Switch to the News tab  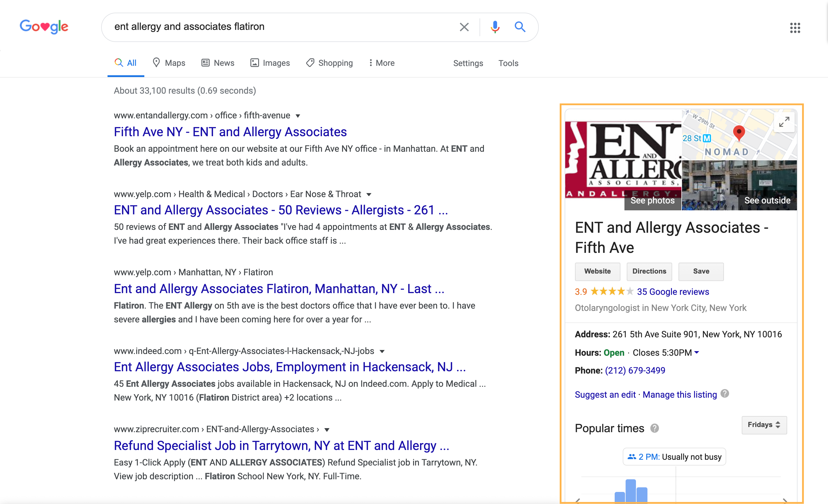[218, 63]
